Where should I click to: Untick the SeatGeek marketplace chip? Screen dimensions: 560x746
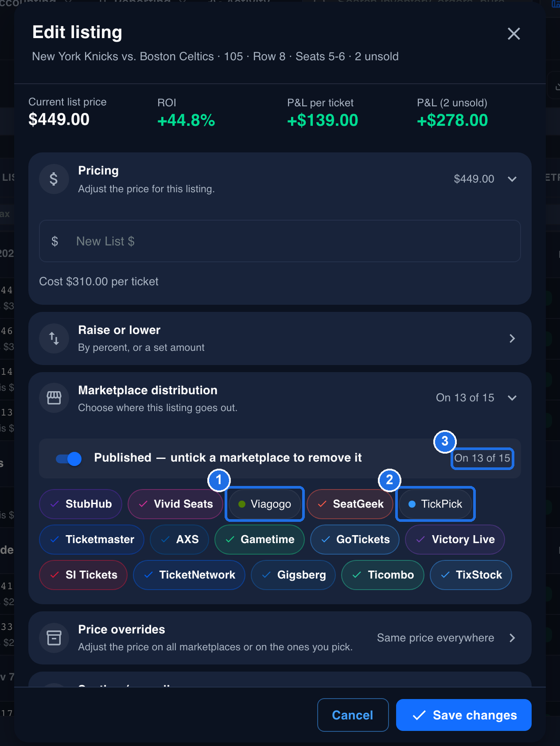pos(350,504)
